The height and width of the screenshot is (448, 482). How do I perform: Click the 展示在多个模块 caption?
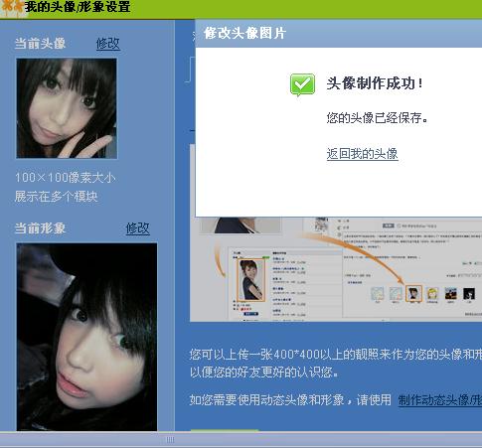pyautogui.click(x=56, y=197)
